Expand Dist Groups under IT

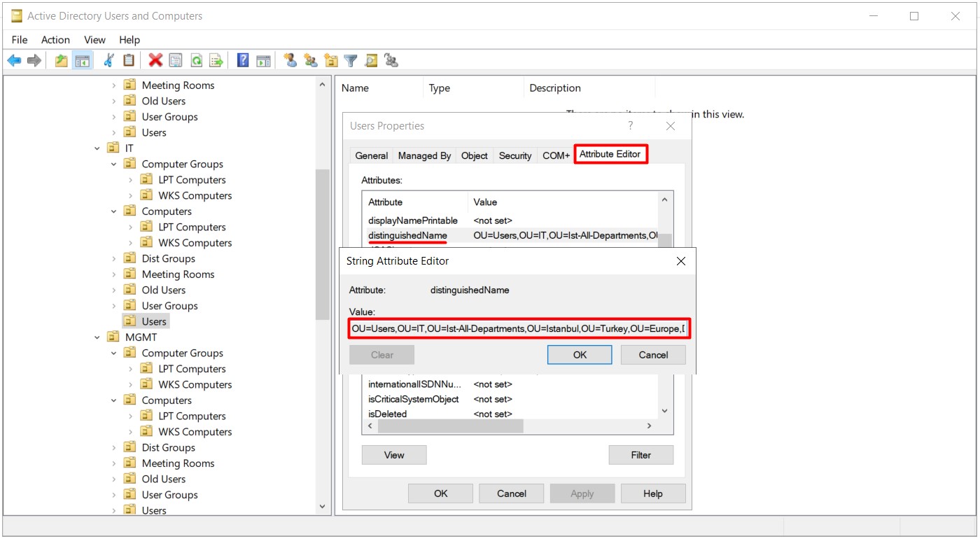114,259
